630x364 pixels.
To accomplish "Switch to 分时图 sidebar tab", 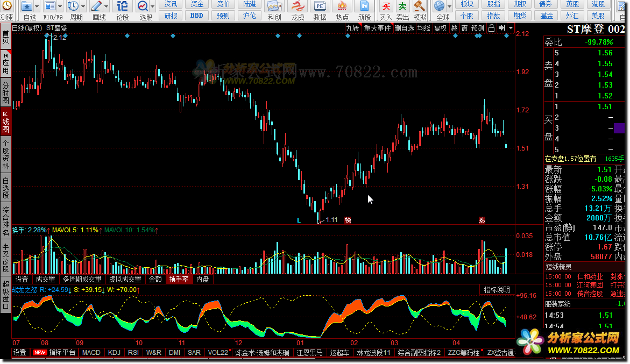I will tap(5, 92).
